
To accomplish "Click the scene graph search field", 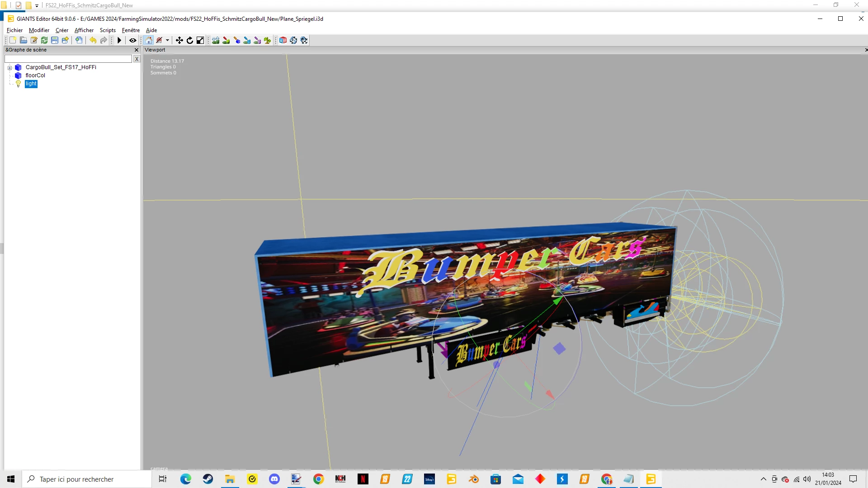I will point(68,59).
